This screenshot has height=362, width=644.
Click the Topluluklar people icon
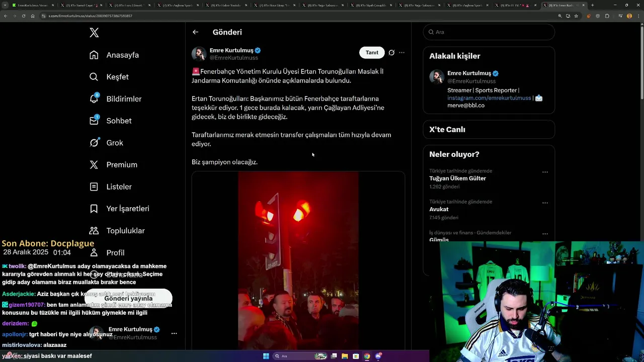point(94,231)
